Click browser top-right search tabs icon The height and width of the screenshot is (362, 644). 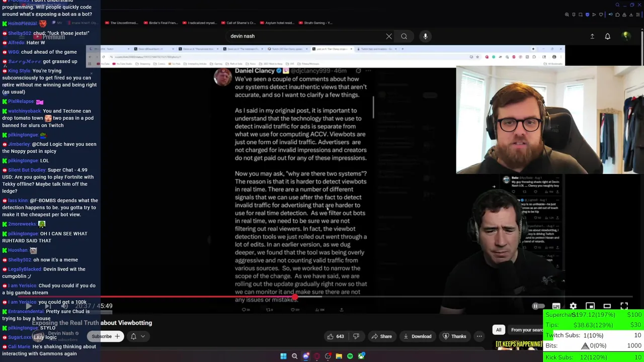click(618, 5)
